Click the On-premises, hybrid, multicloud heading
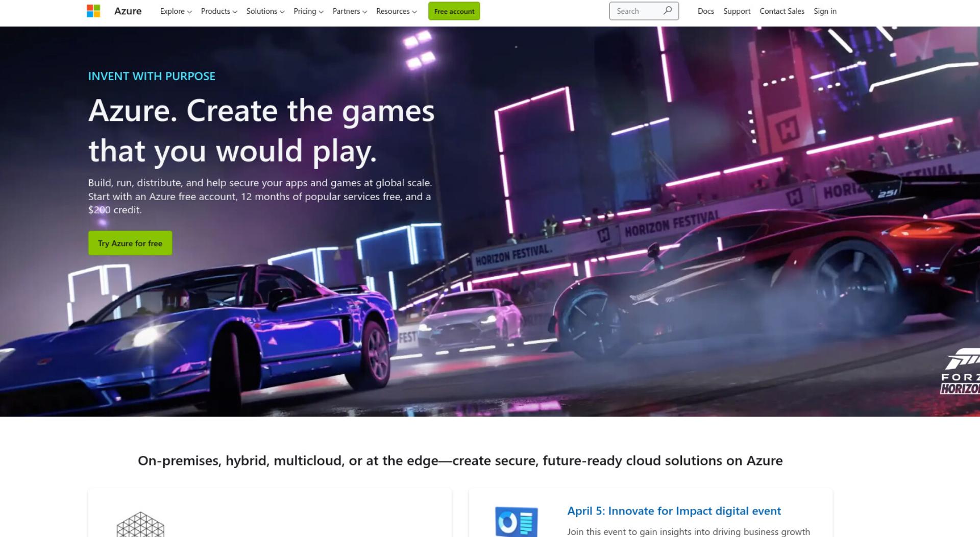 tap(460, 460)
